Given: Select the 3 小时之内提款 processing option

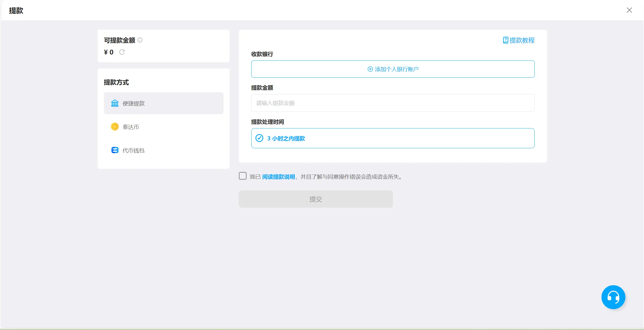Looking at the screenshot, I should click(393, 138).
